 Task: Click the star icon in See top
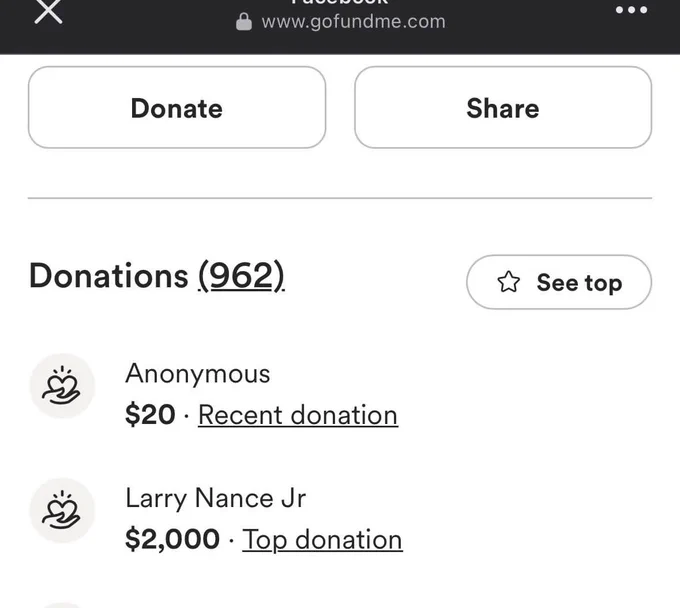pos(508,282)
